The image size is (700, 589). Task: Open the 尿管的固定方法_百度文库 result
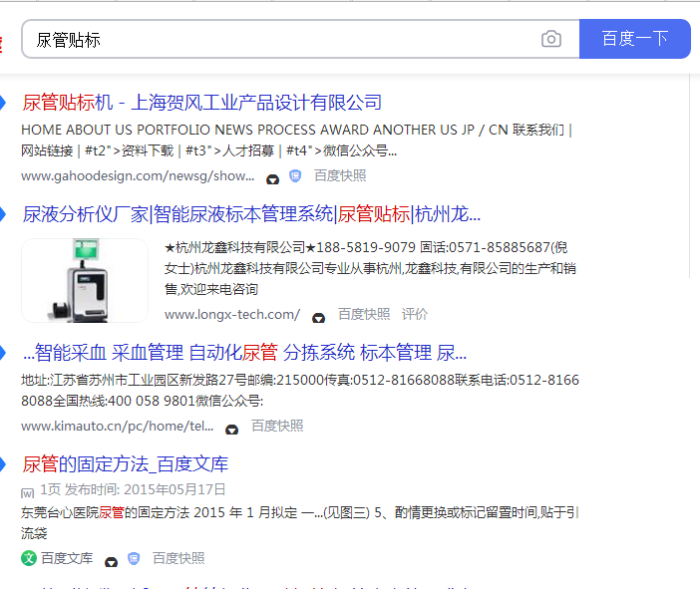(126, 464)
